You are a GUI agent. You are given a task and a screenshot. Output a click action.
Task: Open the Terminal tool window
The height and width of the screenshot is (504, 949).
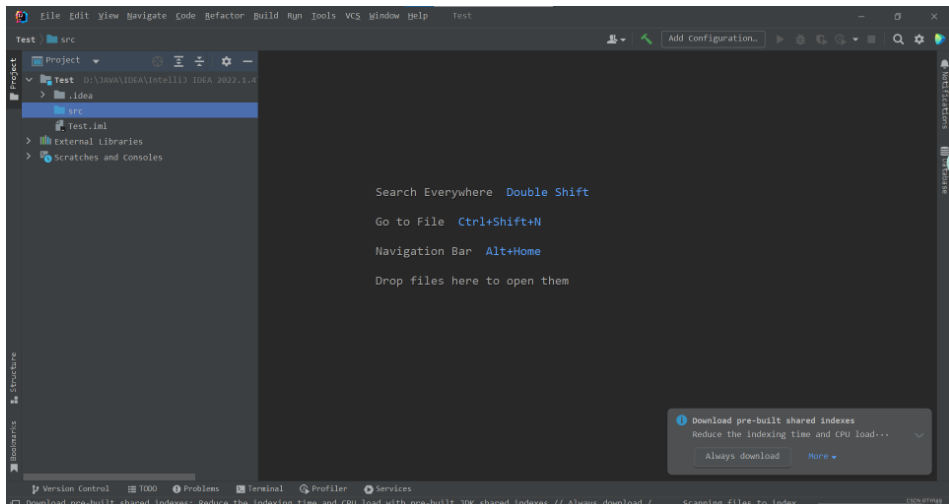[x=260, y=489]
